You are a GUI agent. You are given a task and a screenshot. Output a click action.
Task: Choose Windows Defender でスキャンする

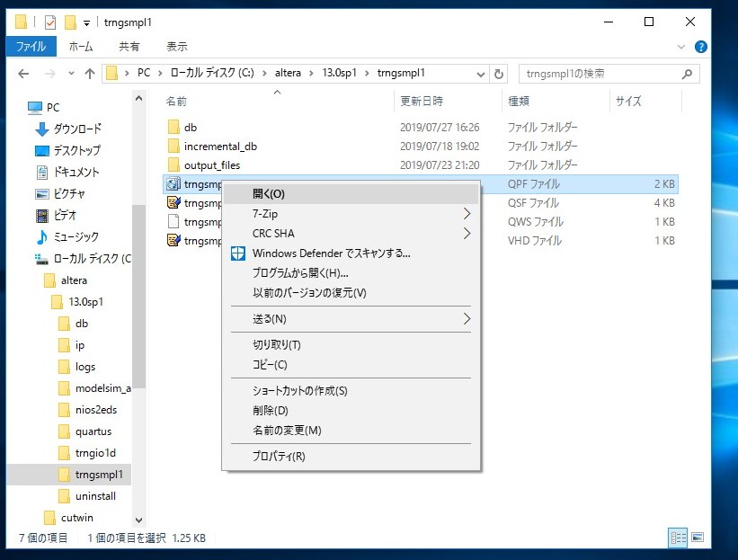[351, 253]
